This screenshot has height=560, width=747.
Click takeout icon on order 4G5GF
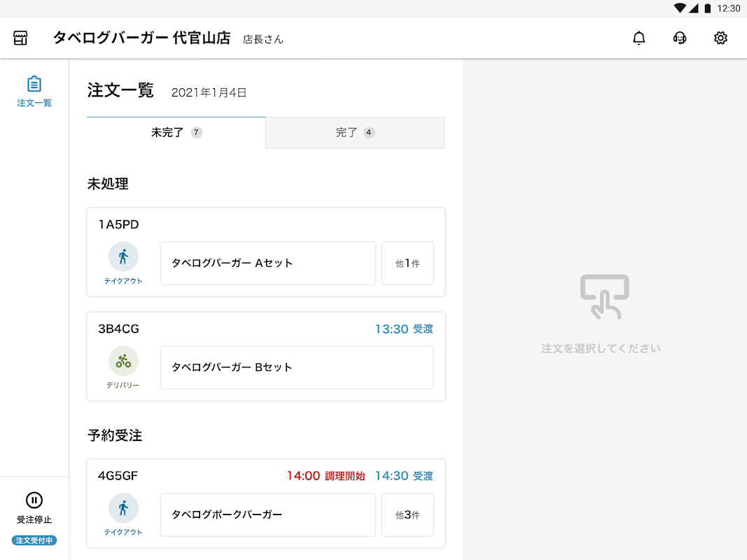coord(123,508)
